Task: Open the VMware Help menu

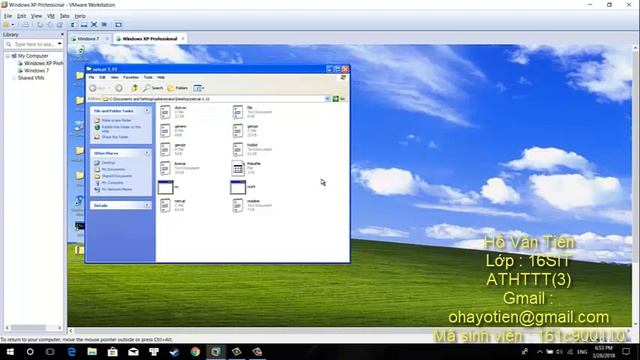Action: coord(80,16)
